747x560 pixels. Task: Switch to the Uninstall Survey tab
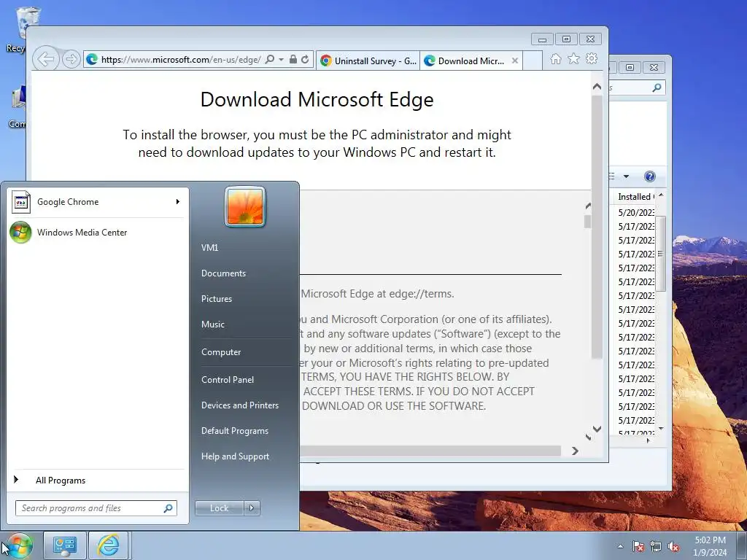(368, 61)
